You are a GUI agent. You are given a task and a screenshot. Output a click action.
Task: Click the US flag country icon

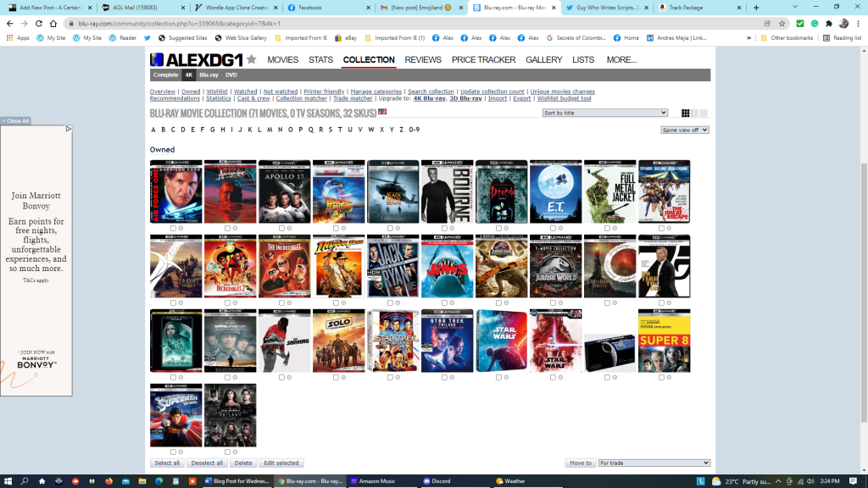[x=382, y=113]
